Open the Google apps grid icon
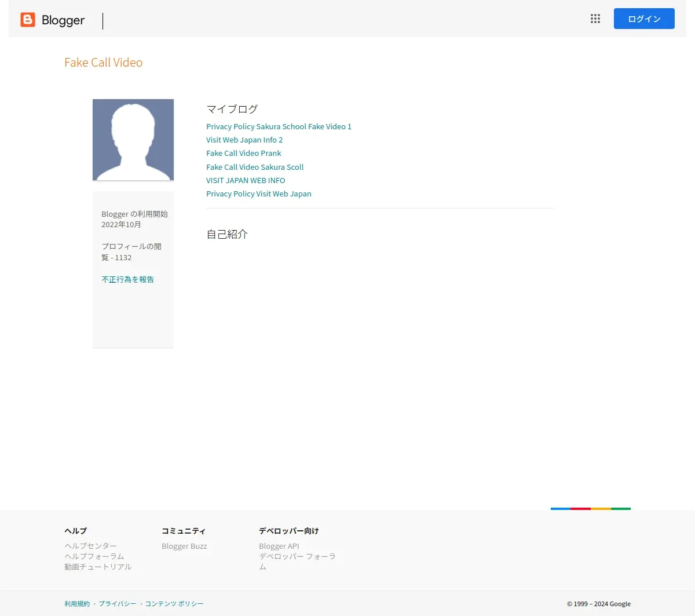The width and height of the screenshot is (695, 616). [x=595, y=19]
